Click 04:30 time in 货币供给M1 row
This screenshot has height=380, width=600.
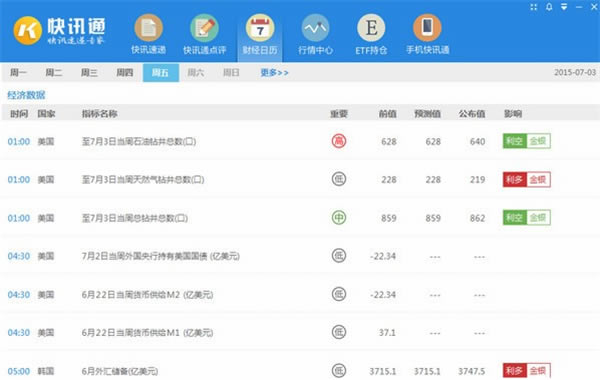(x=19, y=333)
